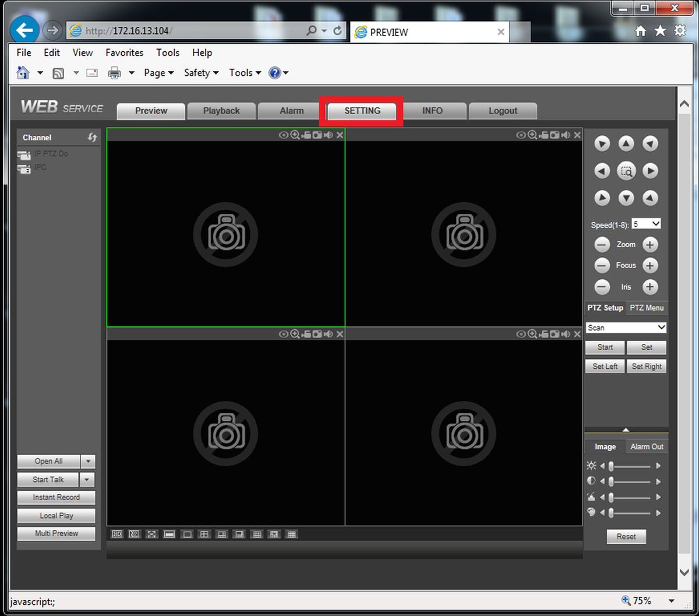Increase camera zoom with the plus button
Screen dimensions: 699x616
click(x=650, y=245)
